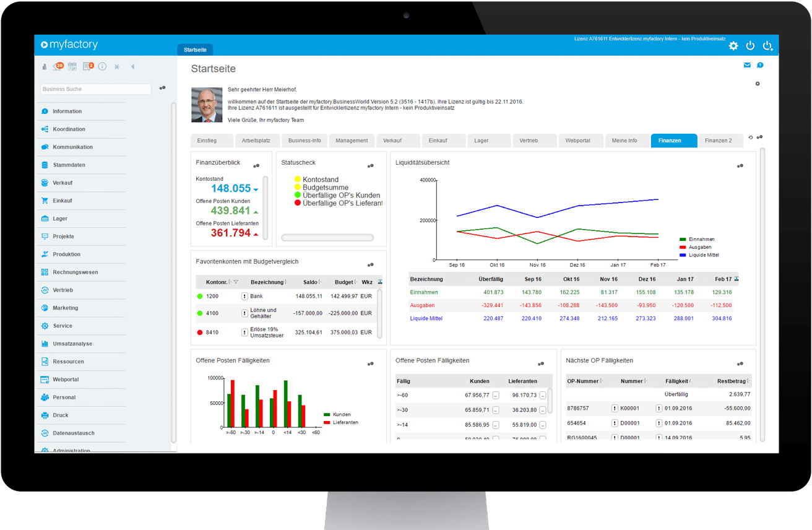The height and width of the screenshot is (530, 812).
Task: Open the calendar icon in sidebar toolbar
Action: [x=72, y=66]
